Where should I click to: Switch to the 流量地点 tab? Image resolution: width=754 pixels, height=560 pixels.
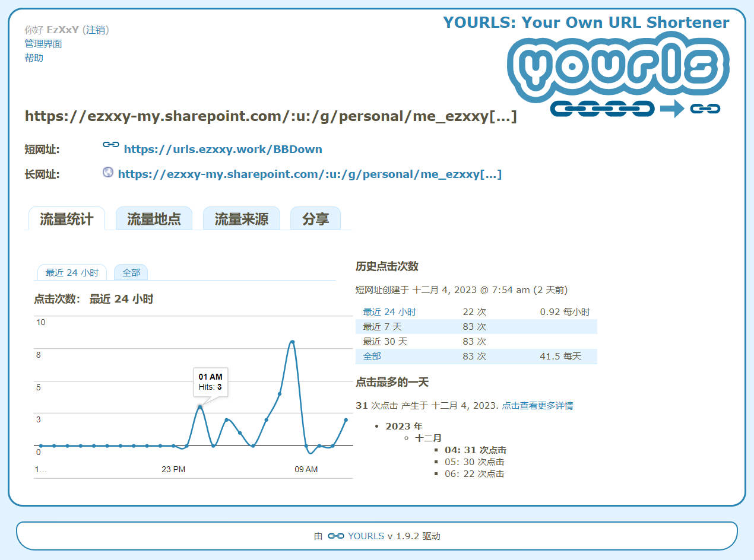point(154,219)
